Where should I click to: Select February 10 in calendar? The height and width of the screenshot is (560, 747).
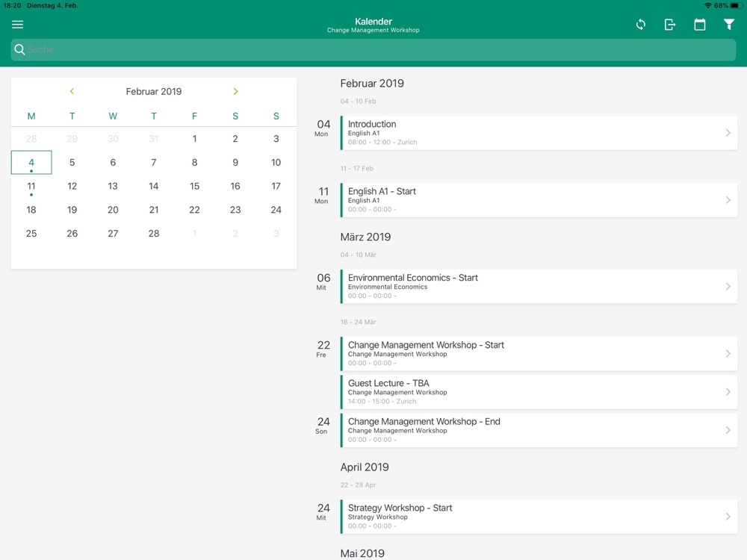pos(276,162)
